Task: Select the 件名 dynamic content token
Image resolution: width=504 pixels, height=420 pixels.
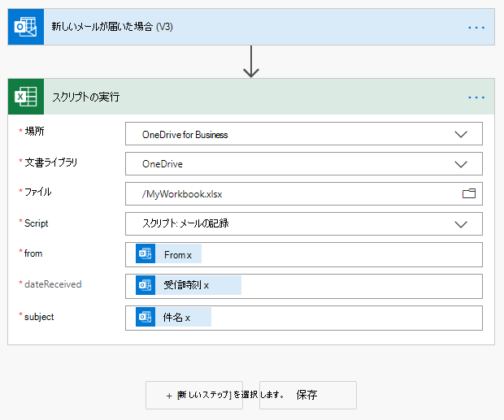Action: pos(173,317)
